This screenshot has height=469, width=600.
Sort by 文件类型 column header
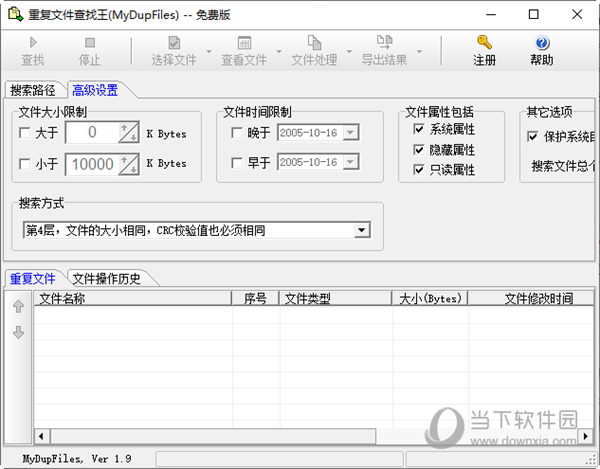coord(336,298)
